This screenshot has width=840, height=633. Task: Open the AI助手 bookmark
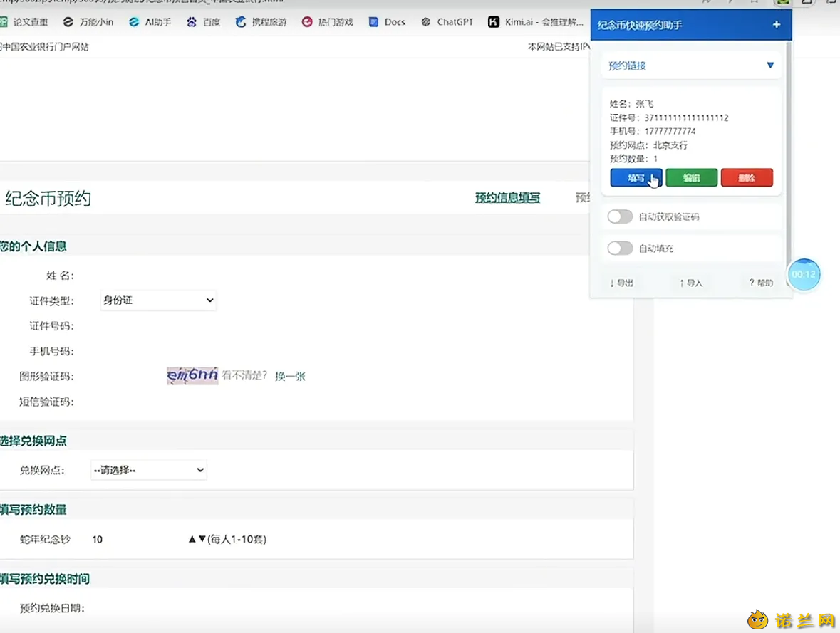click(x=150, y=22)
